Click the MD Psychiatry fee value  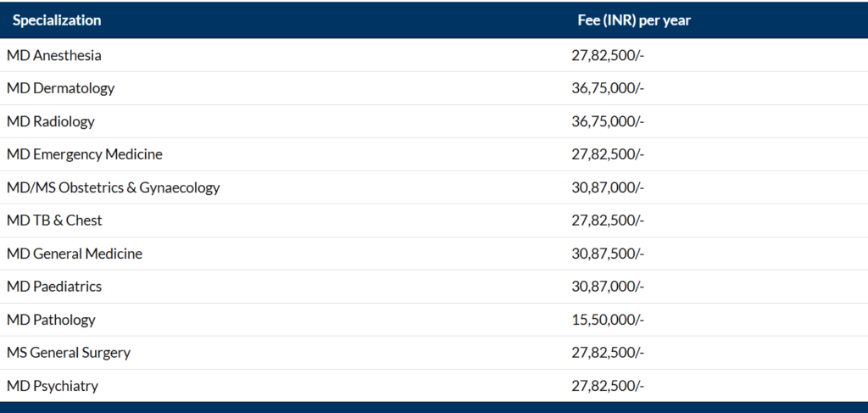point(608,386)
